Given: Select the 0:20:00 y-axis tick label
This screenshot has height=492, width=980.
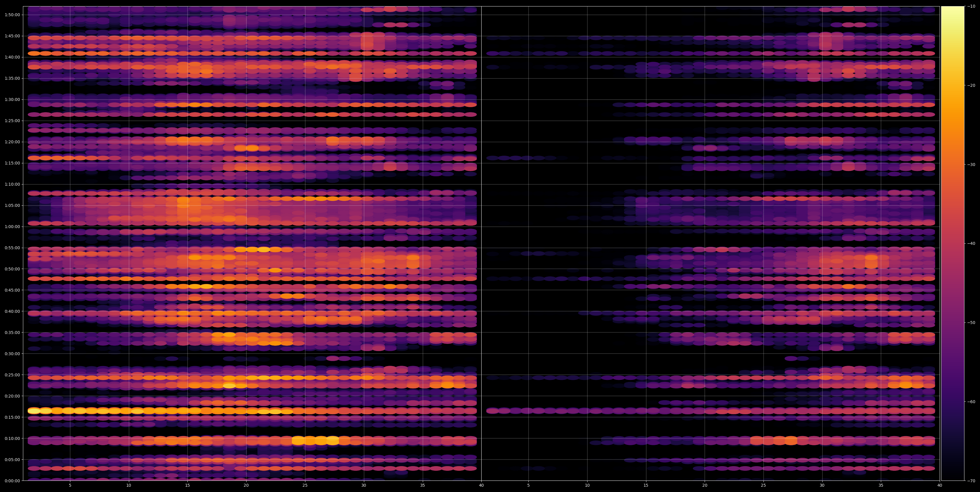Looking at the screenshot, I should click(12, 396).
